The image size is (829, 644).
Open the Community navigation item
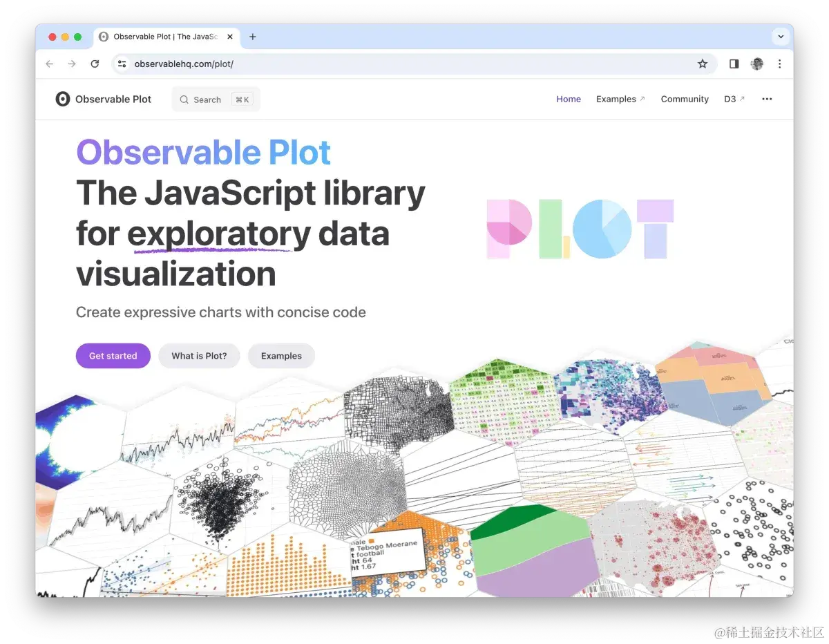tap(685, 100)
